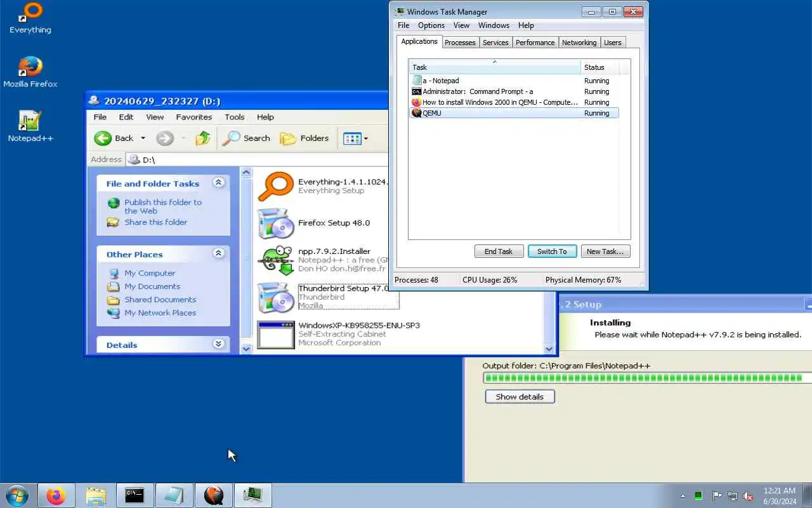Switch to the Performance tab
This screenshot has height=508, width=812.
click(535, 43)
